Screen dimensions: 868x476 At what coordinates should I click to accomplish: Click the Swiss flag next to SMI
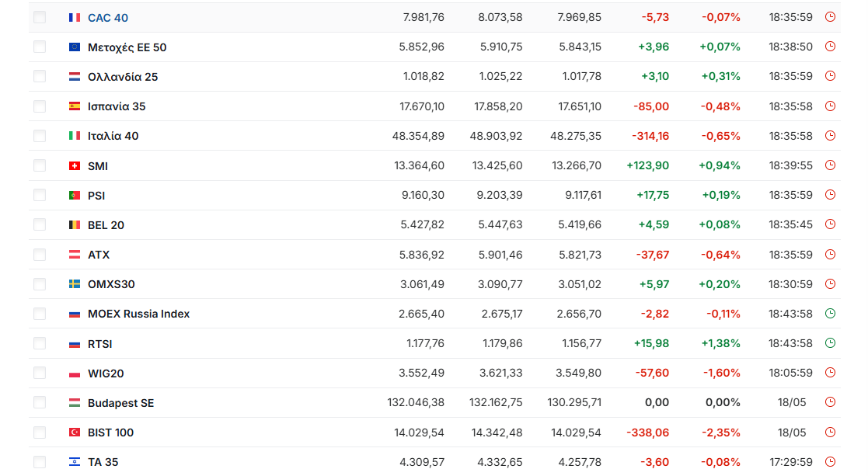point(74,166)
